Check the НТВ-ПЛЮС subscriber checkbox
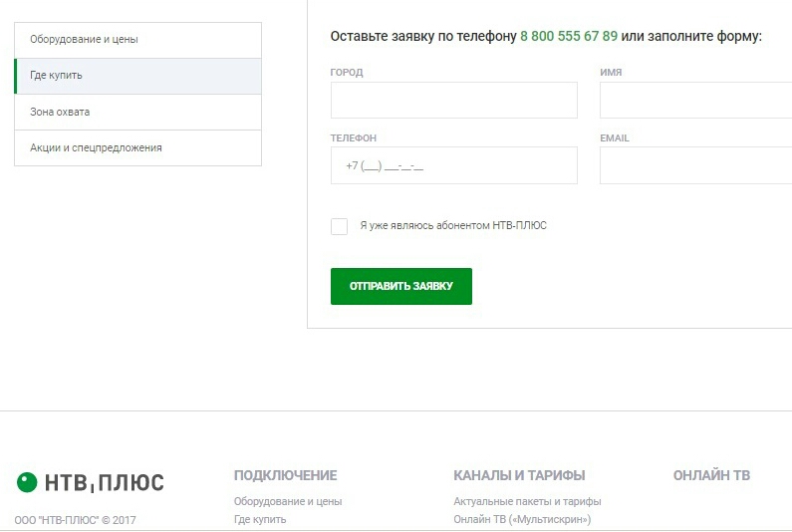The width and height of the screenshot is (792, 532). 339,226
